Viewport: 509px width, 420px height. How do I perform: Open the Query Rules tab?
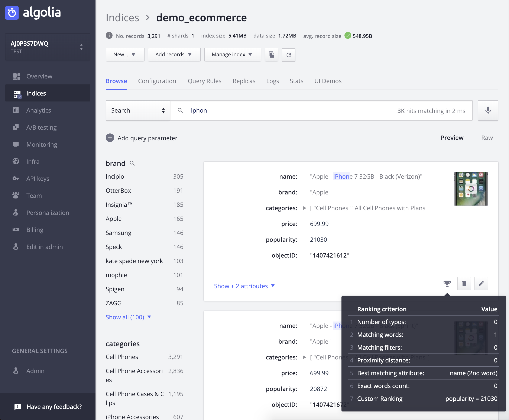pyautogui.click(x=204, y=81)
